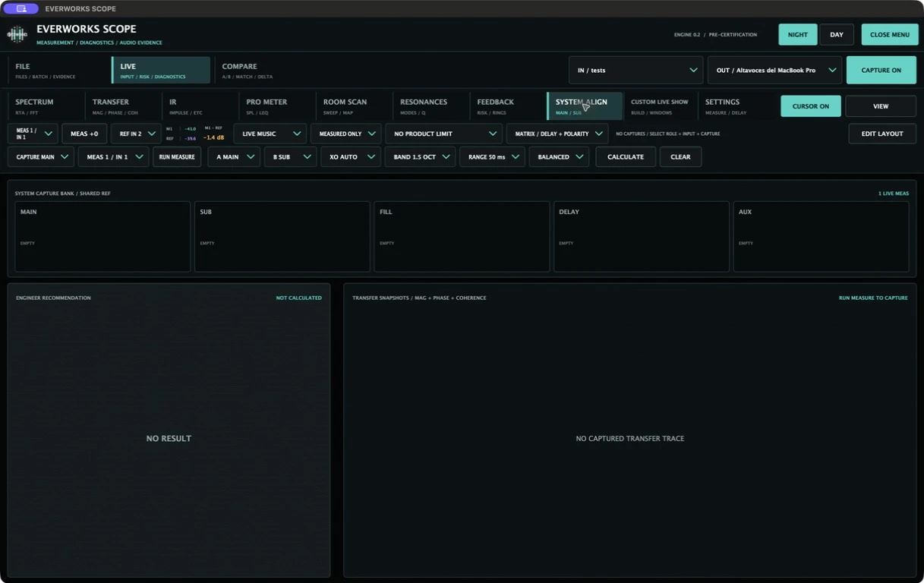Click 'SYSTEM CAPTURE BANK / SHARED REF' heading
This screenshot has height=583, width=924.
tap(62, 194)
